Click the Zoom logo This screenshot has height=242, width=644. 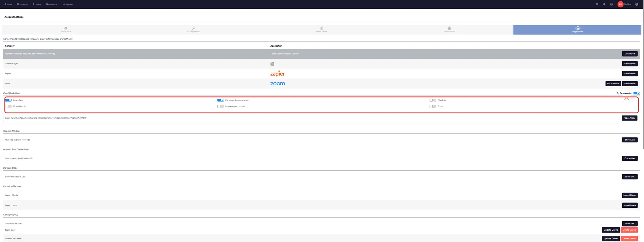coord(278,84)
